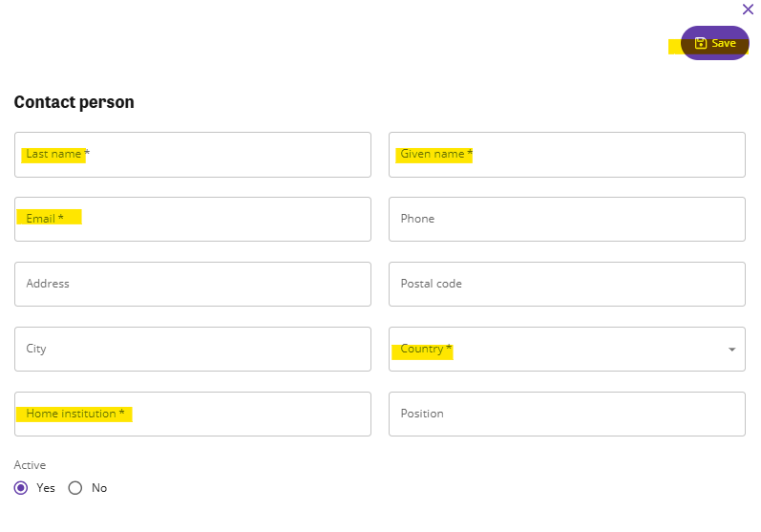The width and height of the screenshot is (761, 532).
Task: Click the Active section label
Action: point(30,465)
